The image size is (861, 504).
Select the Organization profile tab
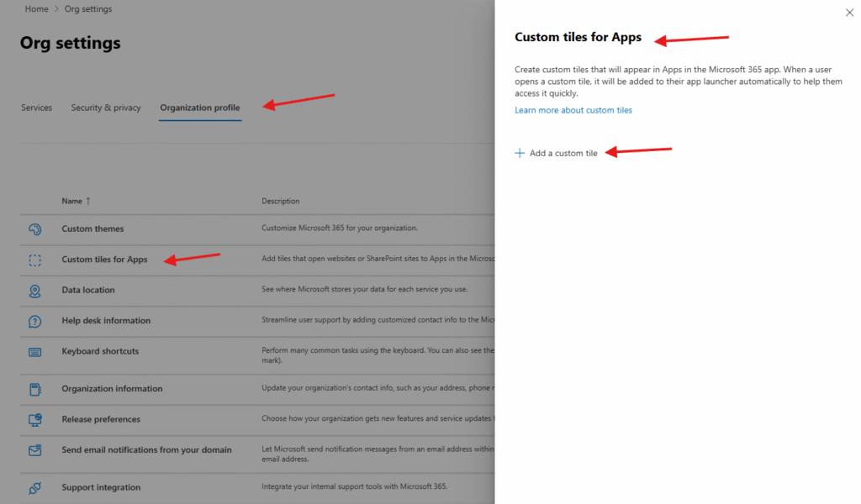click(x=200, y=108)
